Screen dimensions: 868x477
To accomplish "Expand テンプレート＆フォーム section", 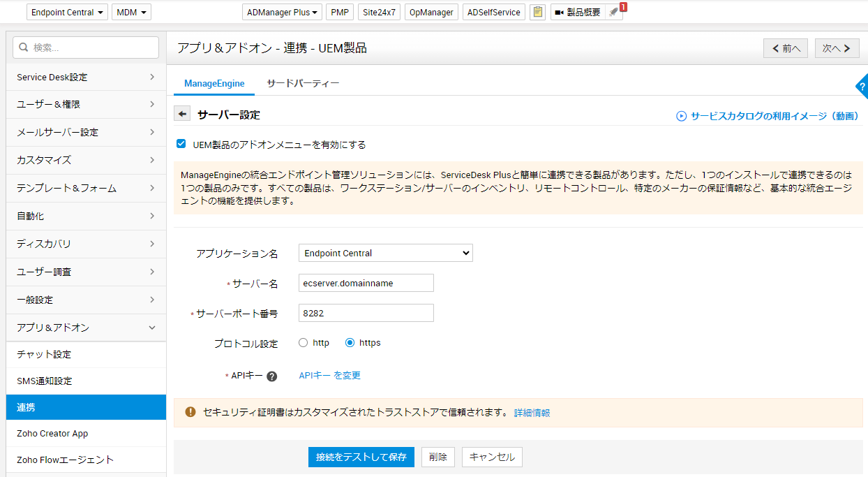I will [x=86, y=188].
